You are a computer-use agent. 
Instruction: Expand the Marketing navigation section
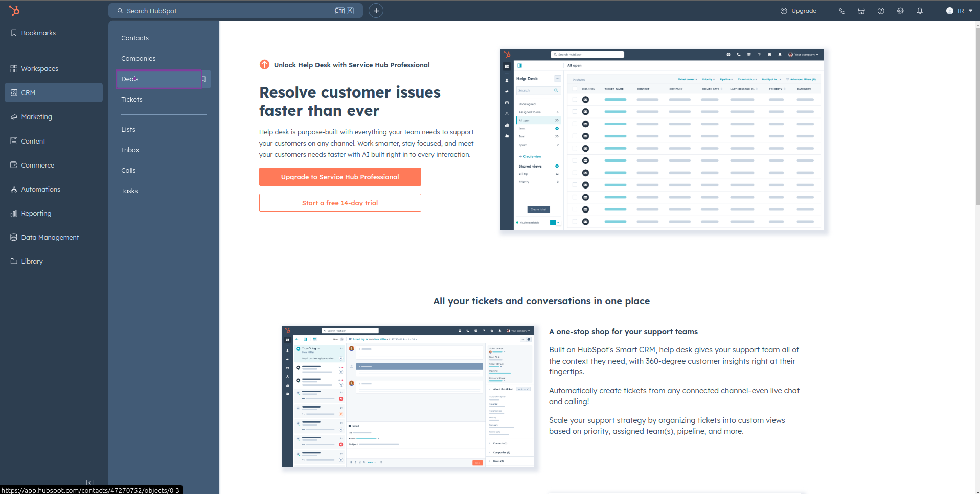pos(36,117)
